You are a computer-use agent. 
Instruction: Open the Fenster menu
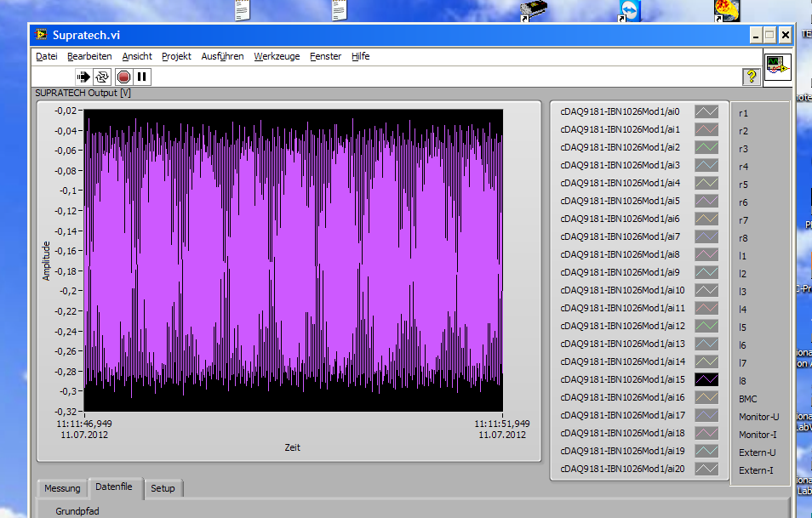(x=326, y=56)
